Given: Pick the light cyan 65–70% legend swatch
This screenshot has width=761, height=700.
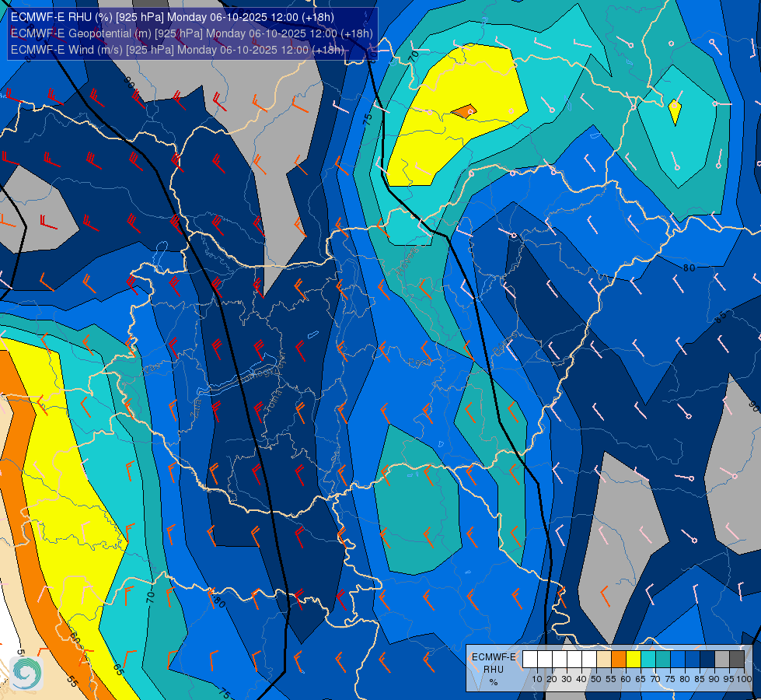Looking at the screenshot, I should coord(648,660).
